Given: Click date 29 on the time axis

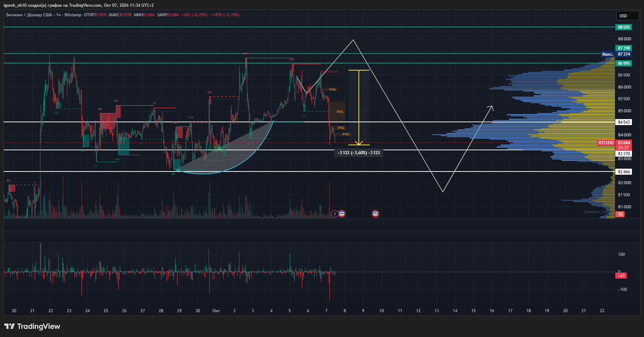Looking at the screenshot, I should click(x=179, y=311).
